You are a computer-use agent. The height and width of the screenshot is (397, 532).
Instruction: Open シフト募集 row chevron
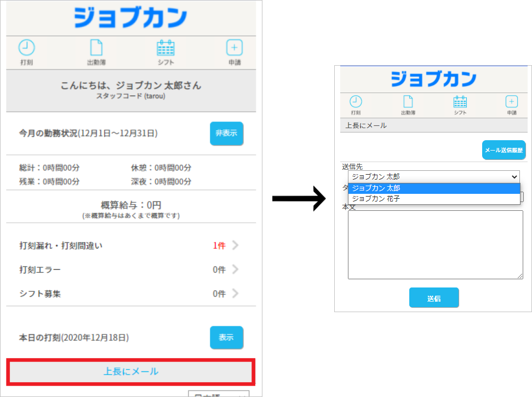pyautogui.click(x=236, y=294)
